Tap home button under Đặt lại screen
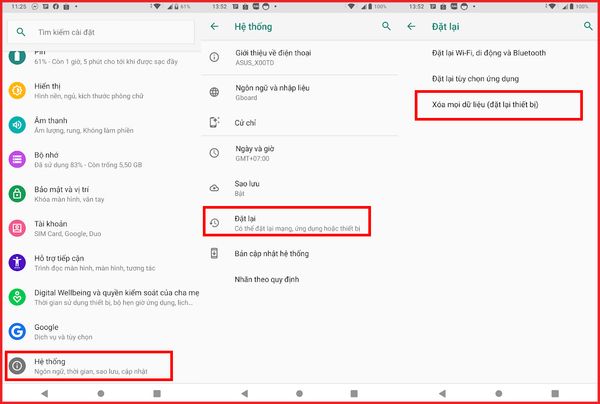Image resolution: width=600 pixels, height=404 pixels. (499, 393)
